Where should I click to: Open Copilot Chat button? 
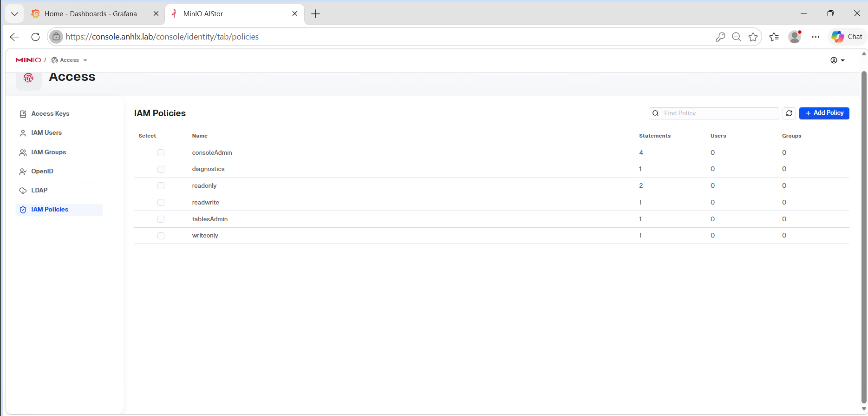click(847, 37)
